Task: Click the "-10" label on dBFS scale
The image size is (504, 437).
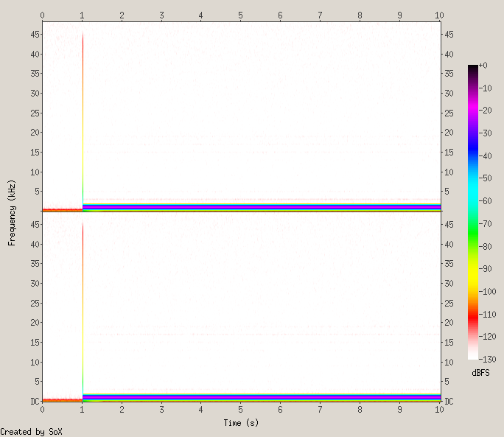Action: [485, 88]
